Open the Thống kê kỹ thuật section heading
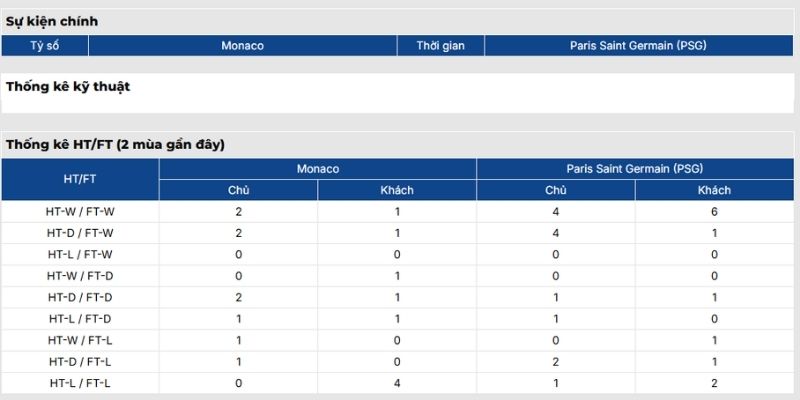The image size is (800, 400). pyautogui.click(x=68, y=87)
